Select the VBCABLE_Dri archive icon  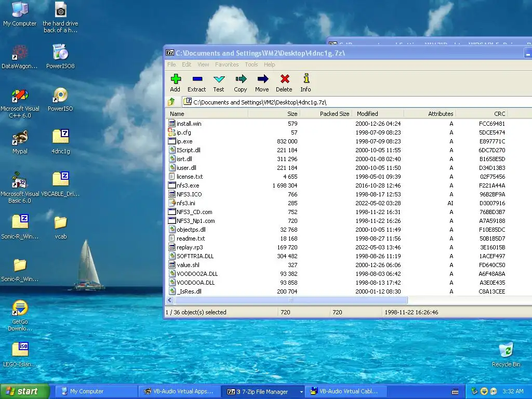tap(60, 184)
